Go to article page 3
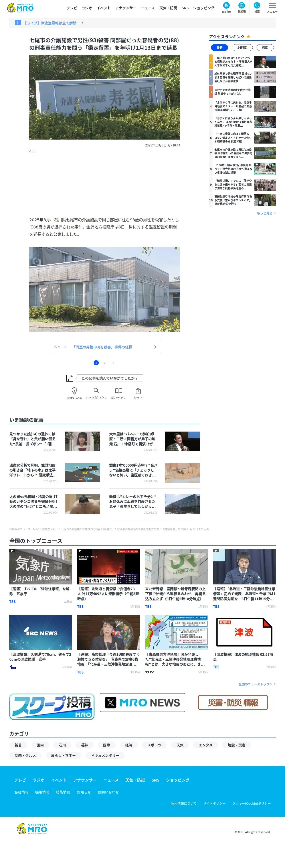The width and height of the screenshot is (285, 868). (113, 363)
